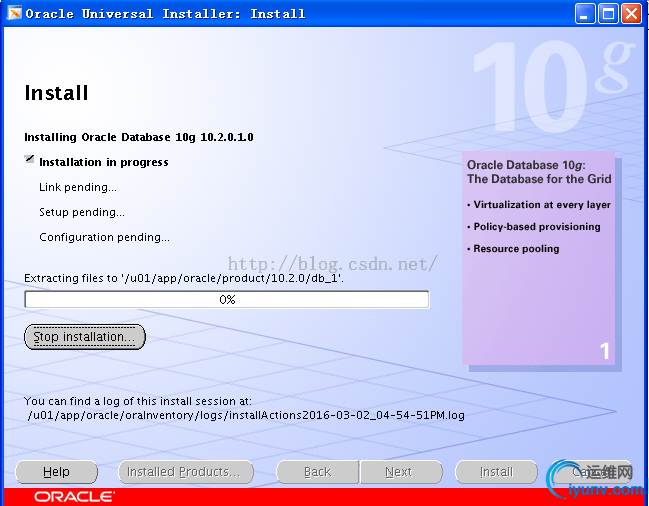Image resolution: width=649 pixels, height=506 pixels.
Task: Open Help for the installer
Action: (56, 472)
